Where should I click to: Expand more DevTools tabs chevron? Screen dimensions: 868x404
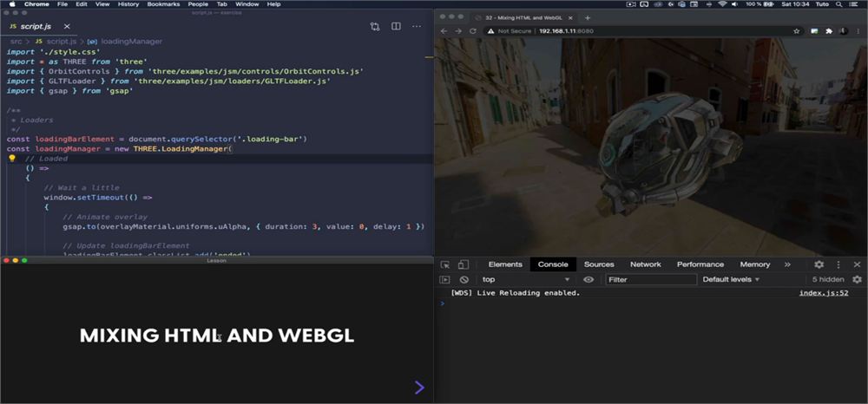[787, 264]
